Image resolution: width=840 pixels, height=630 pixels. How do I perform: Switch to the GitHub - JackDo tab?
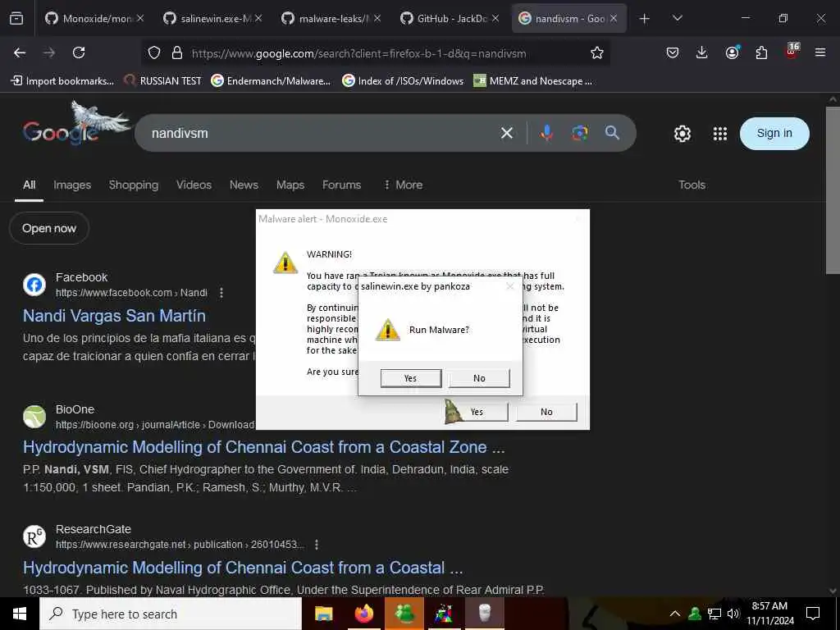[x=450, y=18]
